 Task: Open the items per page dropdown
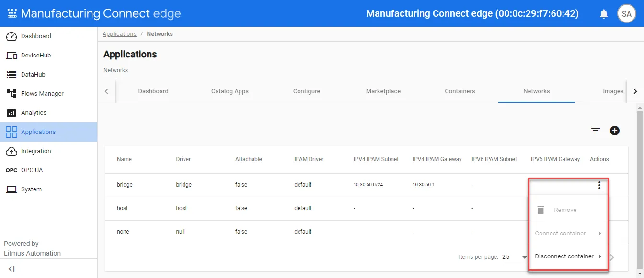pos(515,257)
